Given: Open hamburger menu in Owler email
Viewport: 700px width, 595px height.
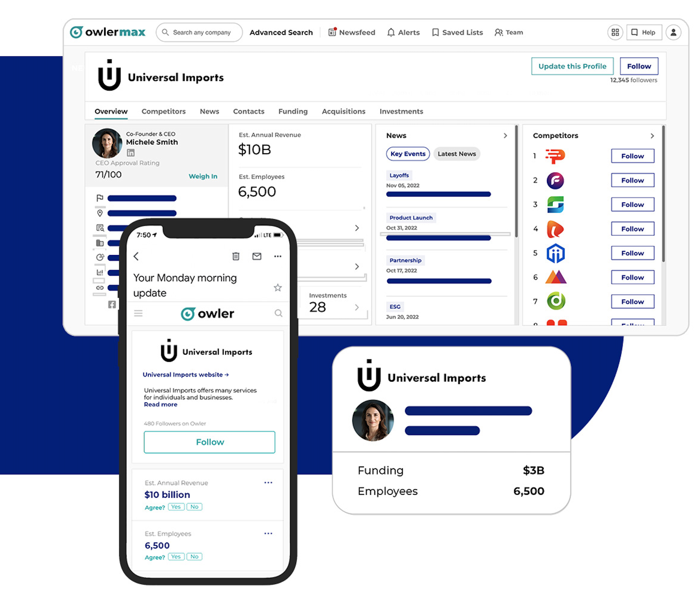Looking at the screenshot, I should tap(138, 313).
